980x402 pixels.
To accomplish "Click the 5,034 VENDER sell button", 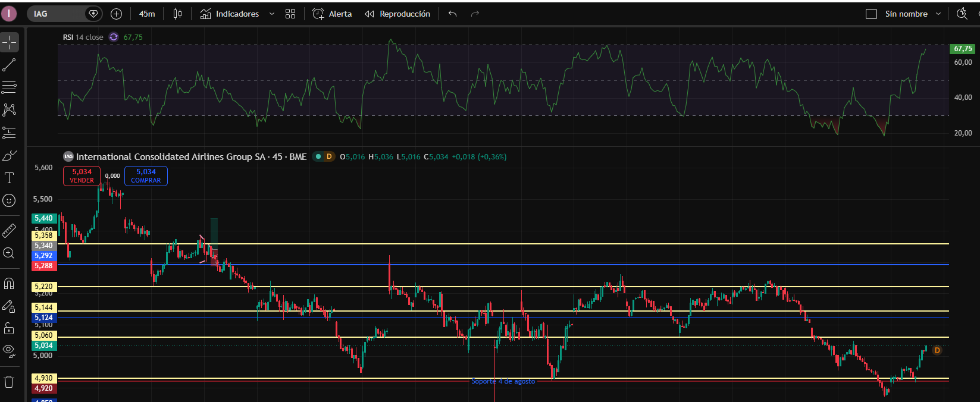I will (82, 175).
